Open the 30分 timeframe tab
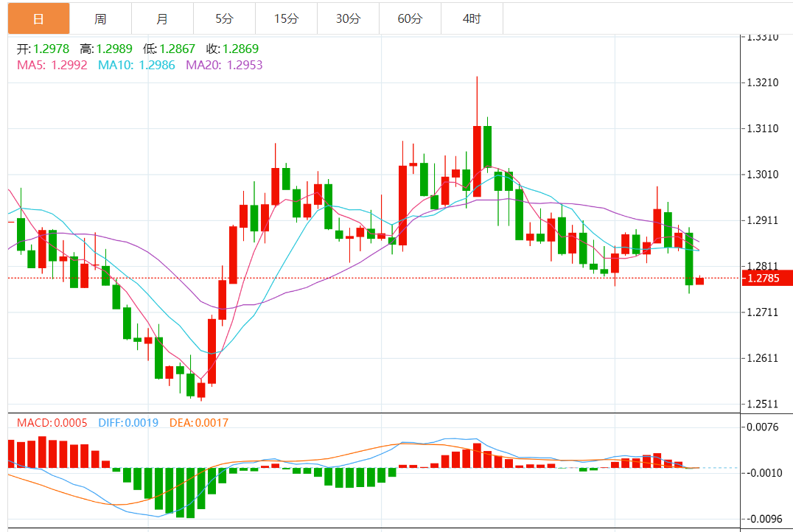 click(348, 18)
